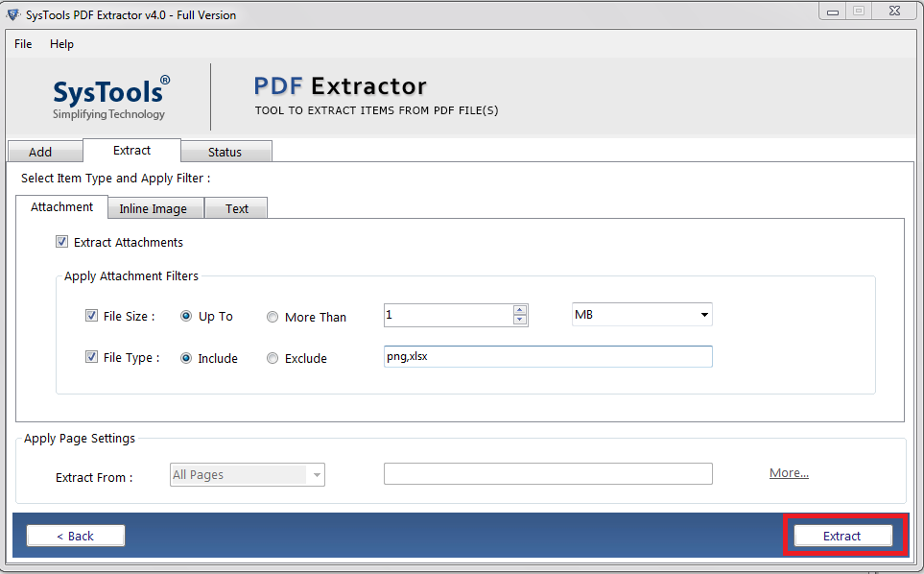Select the More Than size option
This screenshot has height=574, width=924.
pos(272,316)
